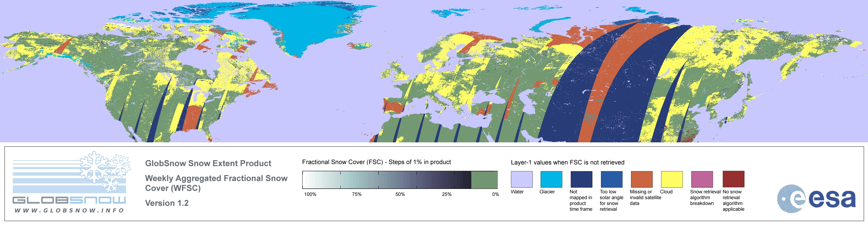Click the No snow retrieval dark red swatch
Image resolution: width=868 pixels, height=225 pixels.
[x=733, y=179]
